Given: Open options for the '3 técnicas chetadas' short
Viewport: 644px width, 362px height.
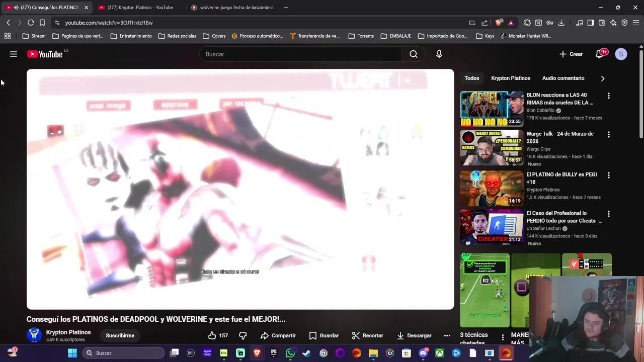Looking at the screenshot, I should (x=503, y=337).
